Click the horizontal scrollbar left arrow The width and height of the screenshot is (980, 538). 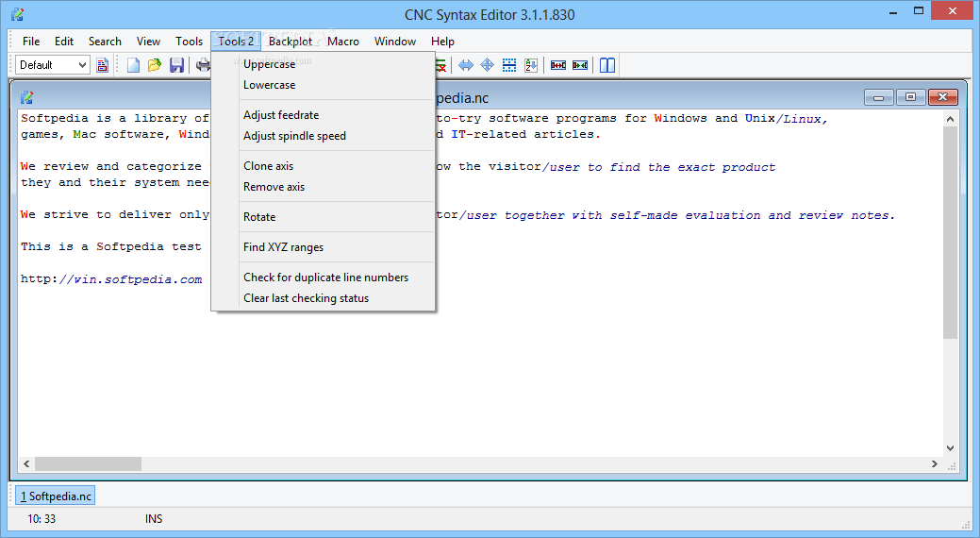click(26, 464)
